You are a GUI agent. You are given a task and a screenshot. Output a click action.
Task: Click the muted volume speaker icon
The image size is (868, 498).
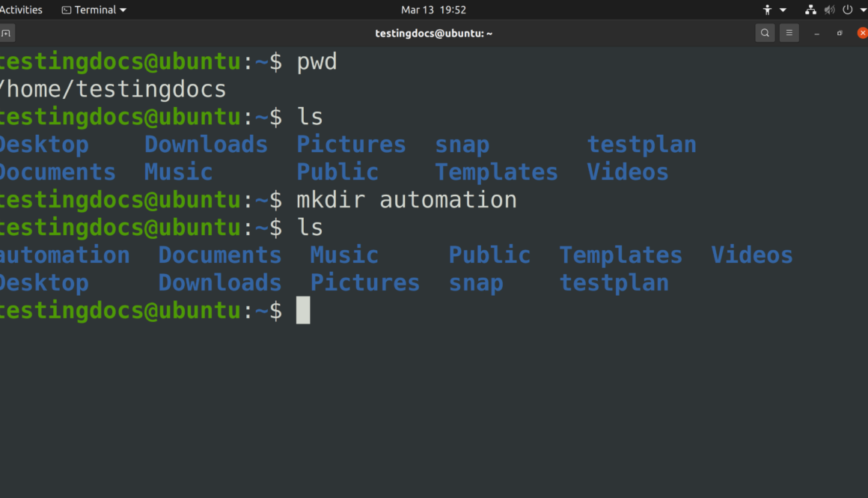coord(829,10)
